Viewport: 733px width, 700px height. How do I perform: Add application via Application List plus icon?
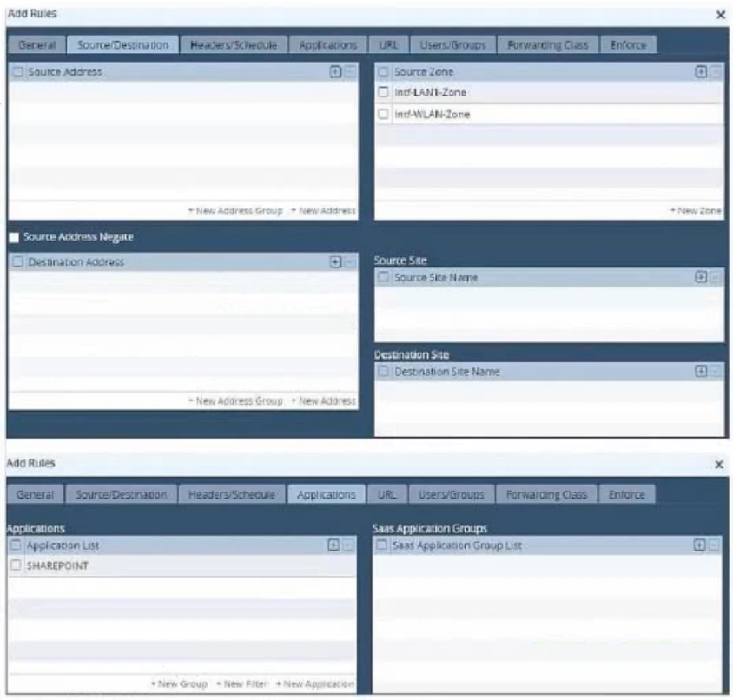[333, 545]
